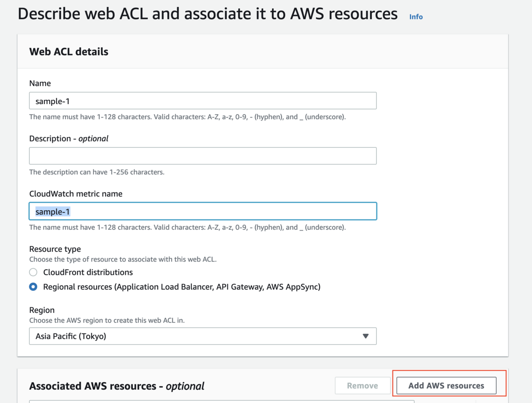Click the Web ACL details section heading
This screenshot has height=403, width=532.
[69, 52]
